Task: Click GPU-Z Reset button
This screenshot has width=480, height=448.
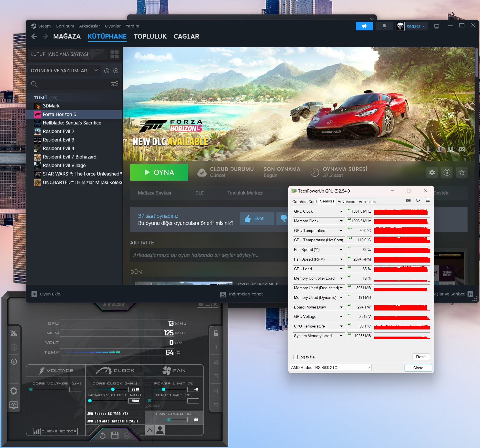Action: 421,357
